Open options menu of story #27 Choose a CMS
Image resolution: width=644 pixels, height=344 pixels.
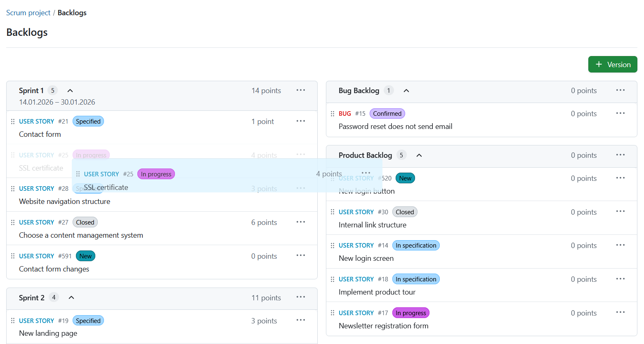[x=301, y=222]
